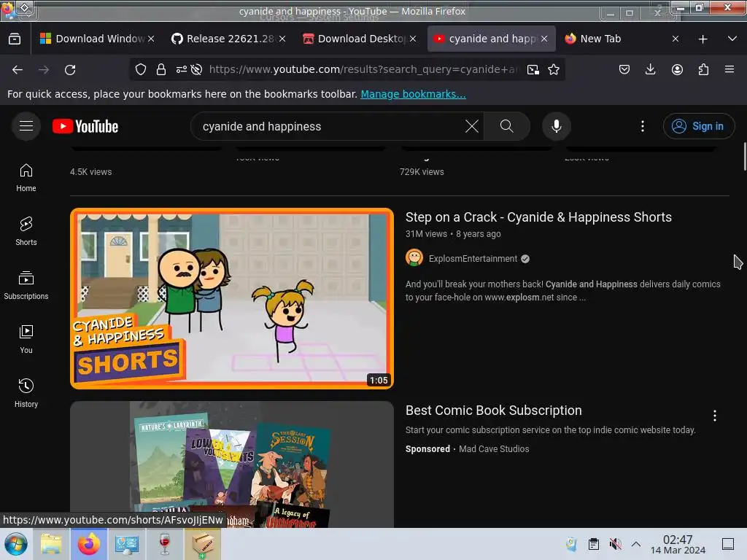This screenshot has width=747, height=560.
Task: Open the Firefox application menu
Action: [x=729, y=69]
